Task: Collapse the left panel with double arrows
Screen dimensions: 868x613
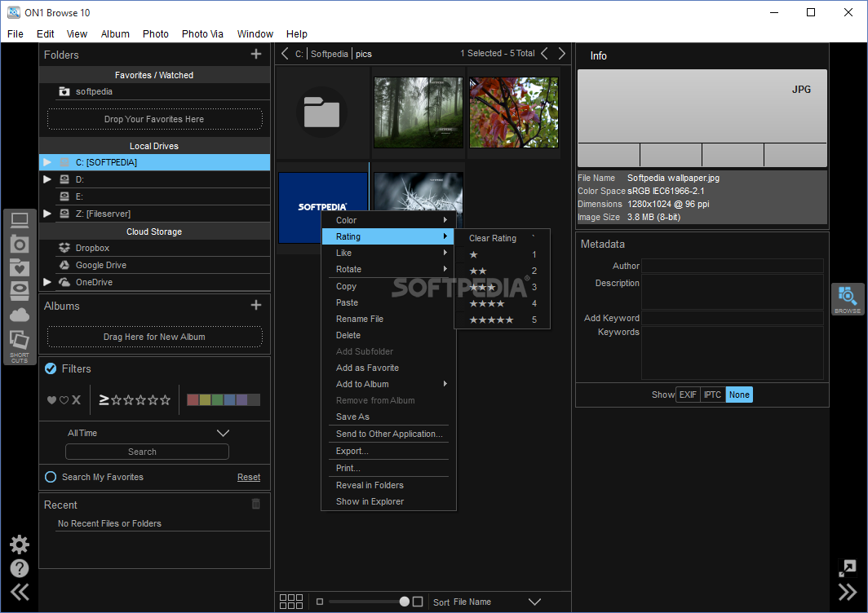Action: click(20, 592)
